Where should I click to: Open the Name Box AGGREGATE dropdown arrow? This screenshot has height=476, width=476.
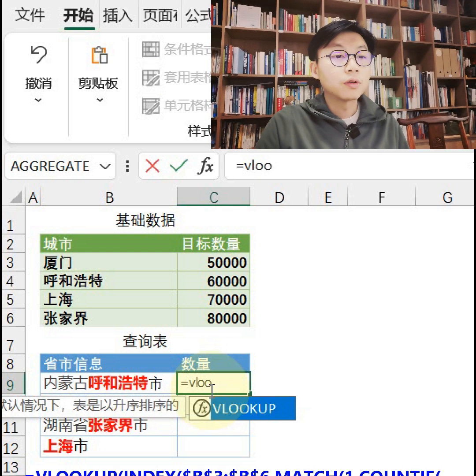click(x=105, y=166)
